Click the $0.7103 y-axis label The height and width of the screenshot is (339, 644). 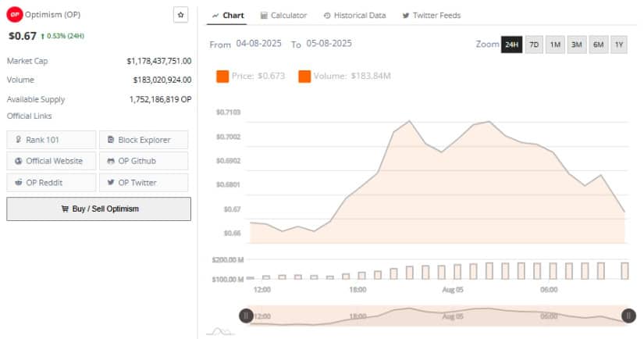coord(229,112)
